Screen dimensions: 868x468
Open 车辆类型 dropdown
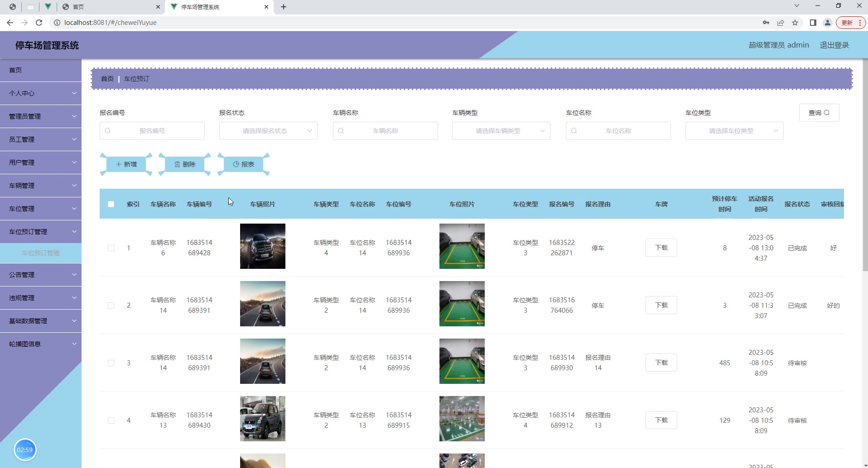point(501,131)
